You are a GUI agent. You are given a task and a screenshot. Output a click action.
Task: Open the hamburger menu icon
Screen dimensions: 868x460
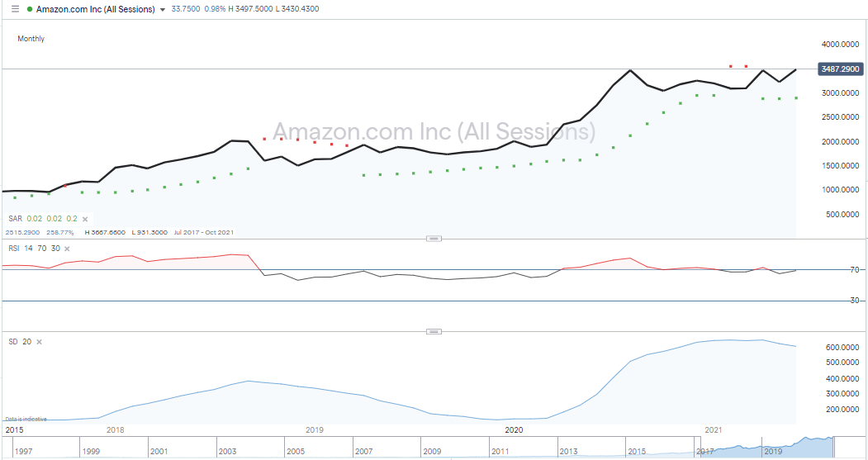pos(15,9)
